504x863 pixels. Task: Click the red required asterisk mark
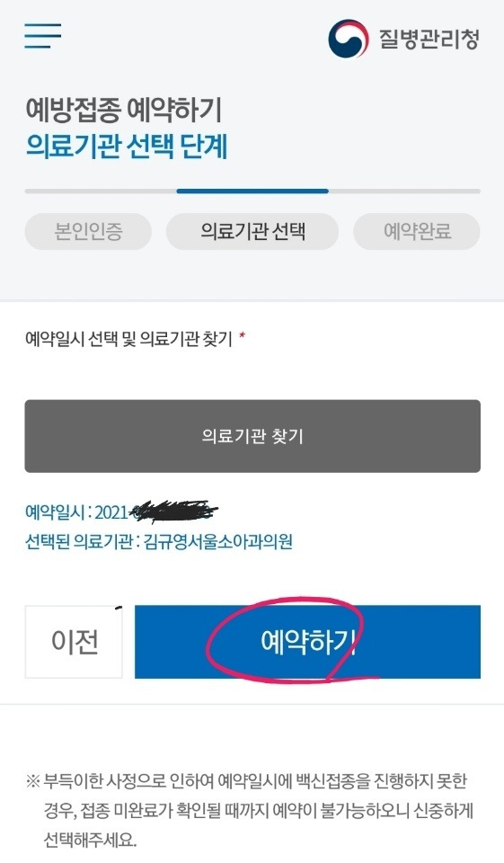tap(242, 335)
